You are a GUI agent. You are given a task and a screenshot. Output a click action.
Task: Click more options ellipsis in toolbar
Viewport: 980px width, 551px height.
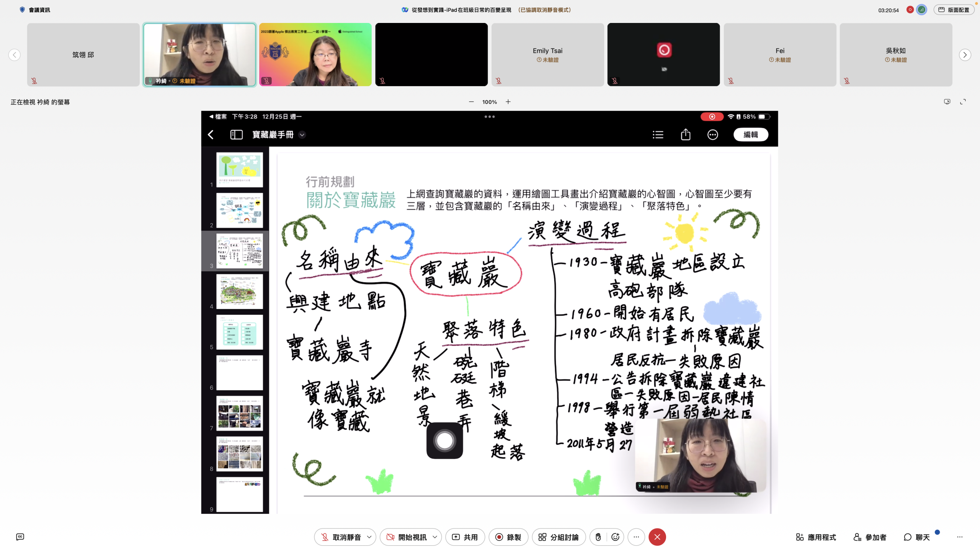coord(636,537)
